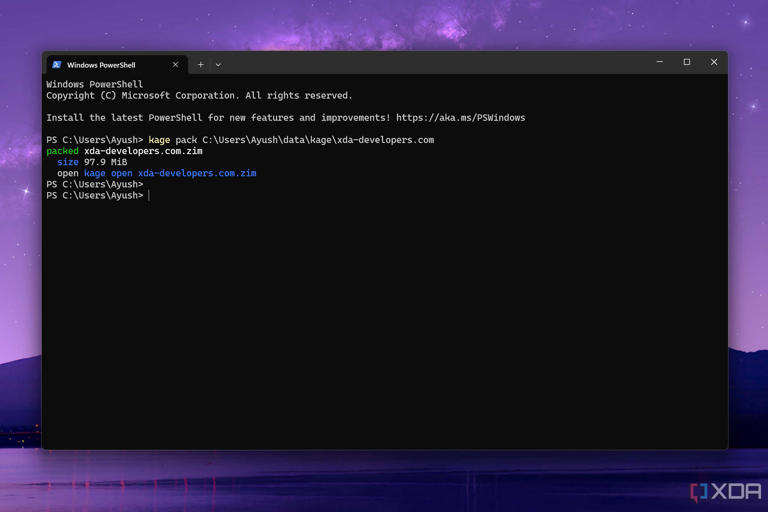Click the XDA logo watermark
The height and width of the screenshot is (512, 768).
(726, 492)
